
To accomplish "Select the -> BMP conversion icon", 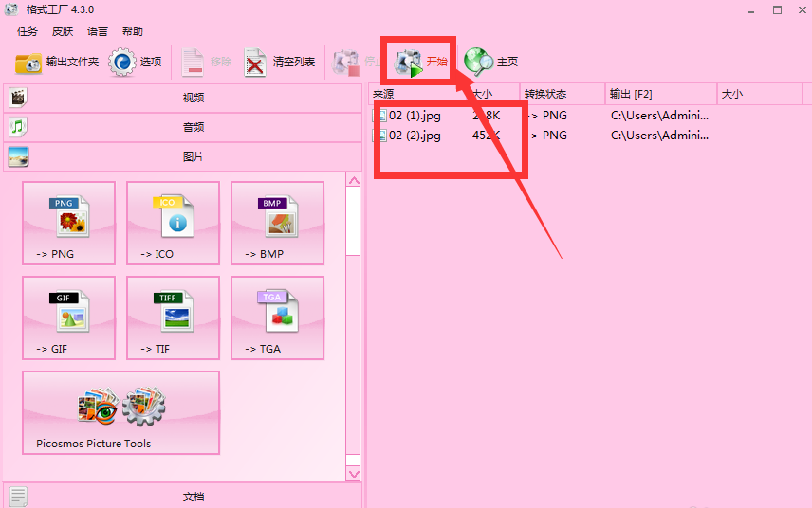I will (x=278, y=223).
